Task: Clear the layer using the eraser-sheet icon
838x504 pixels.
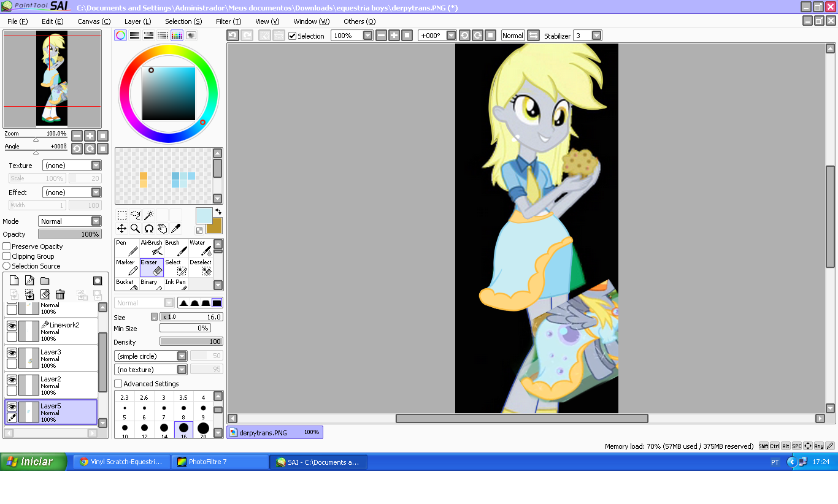Action: coord(45,295)
